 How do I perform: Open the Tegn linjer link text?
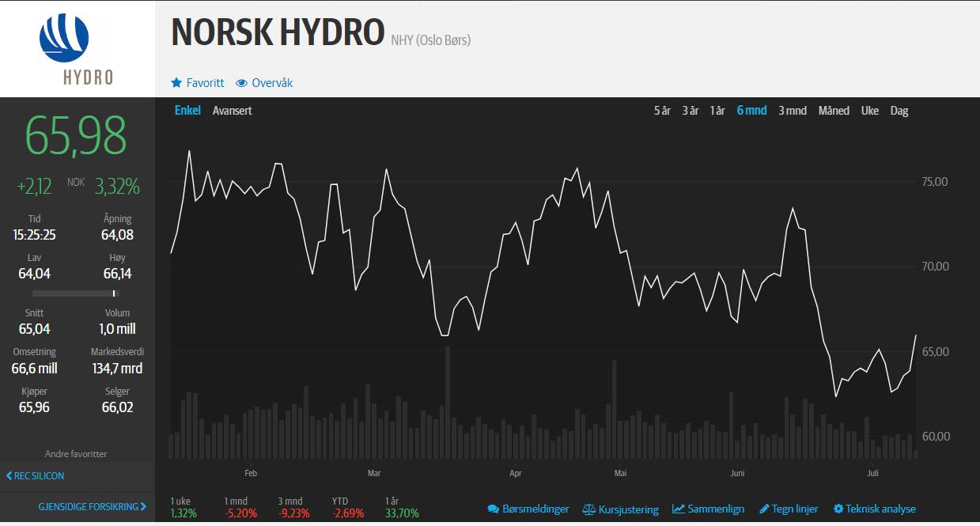point(796,509)
